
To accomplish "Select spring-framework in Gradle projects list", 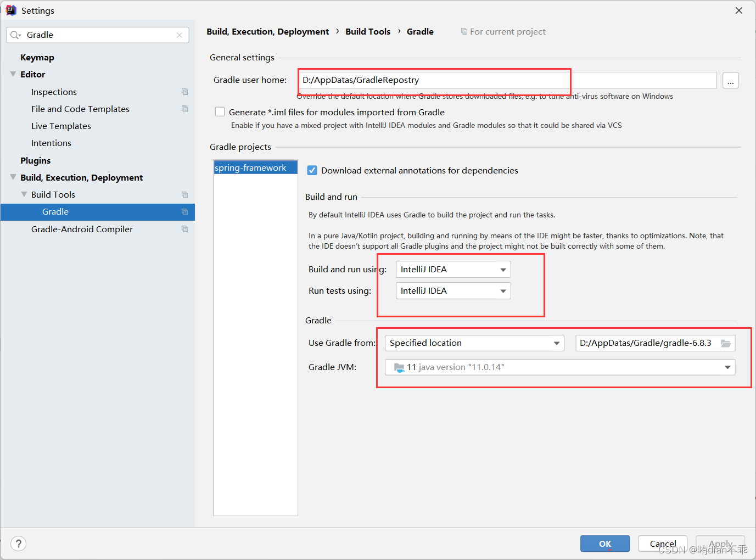I will click(x=255, y=167).
